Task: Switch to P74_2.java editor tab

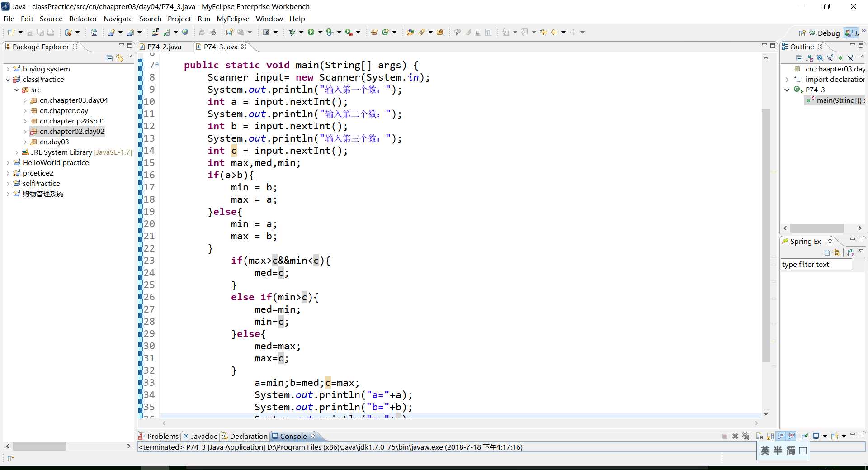Action: (164, 47)
